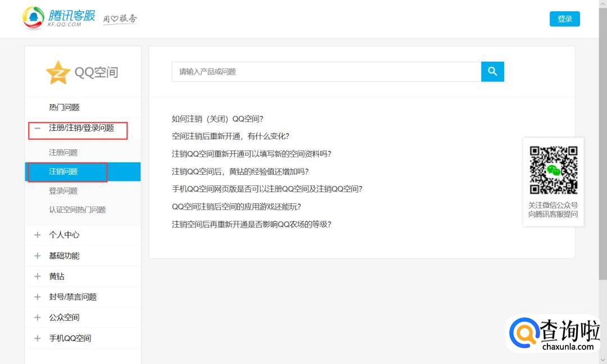This screenshot has width=607, height=364.
Task: Expand the 公众空间 section plus icon
Action: 38,317
